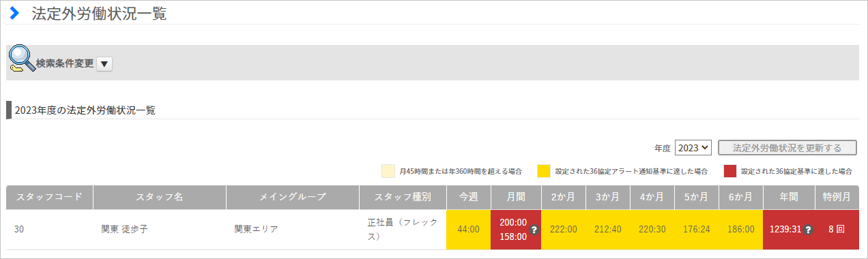Click the red legend swatch
Image resolution: width=868 pixels, height=259 pixels.
730,170
